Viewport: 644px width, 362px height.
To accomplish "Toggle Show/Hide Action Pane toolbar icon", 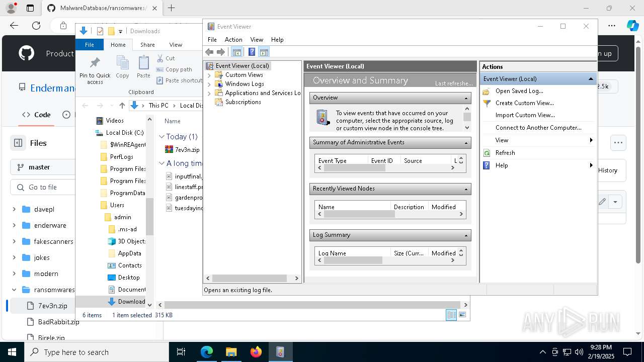I will coord(264,52).
